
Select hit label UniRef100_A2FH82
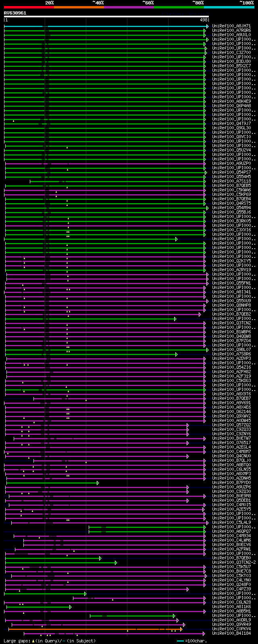click(x=231, y=372)
